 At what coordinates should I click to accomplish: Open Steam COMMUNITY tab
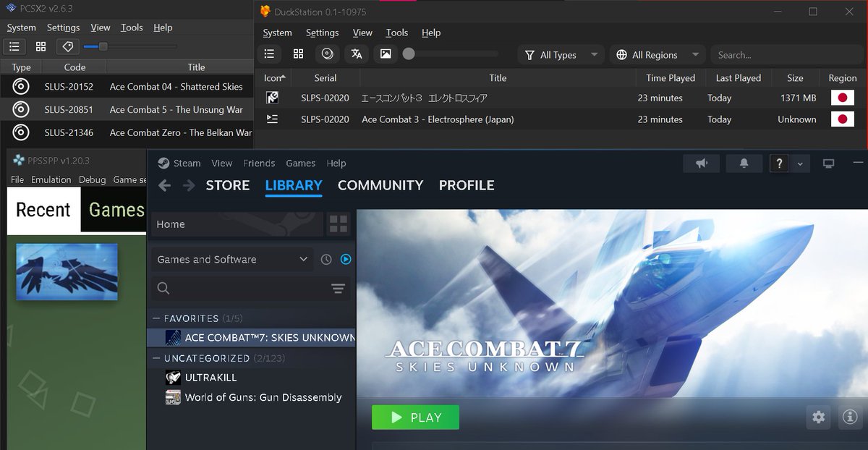380,185
